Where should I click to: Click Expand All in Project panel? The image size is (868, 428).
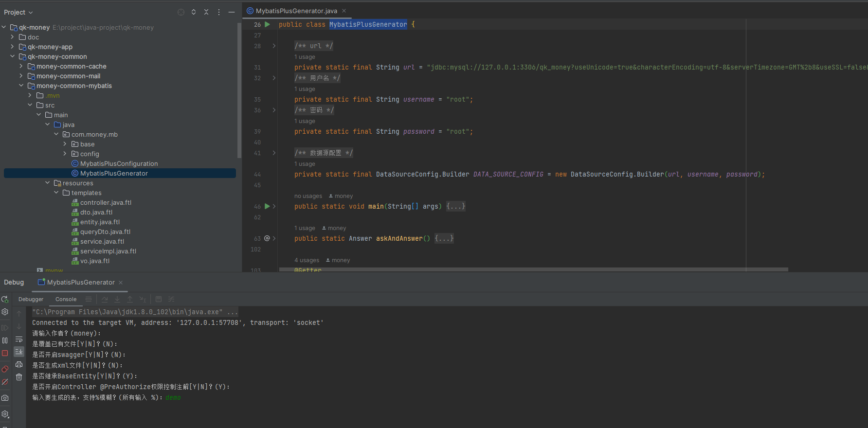point(194,12)
